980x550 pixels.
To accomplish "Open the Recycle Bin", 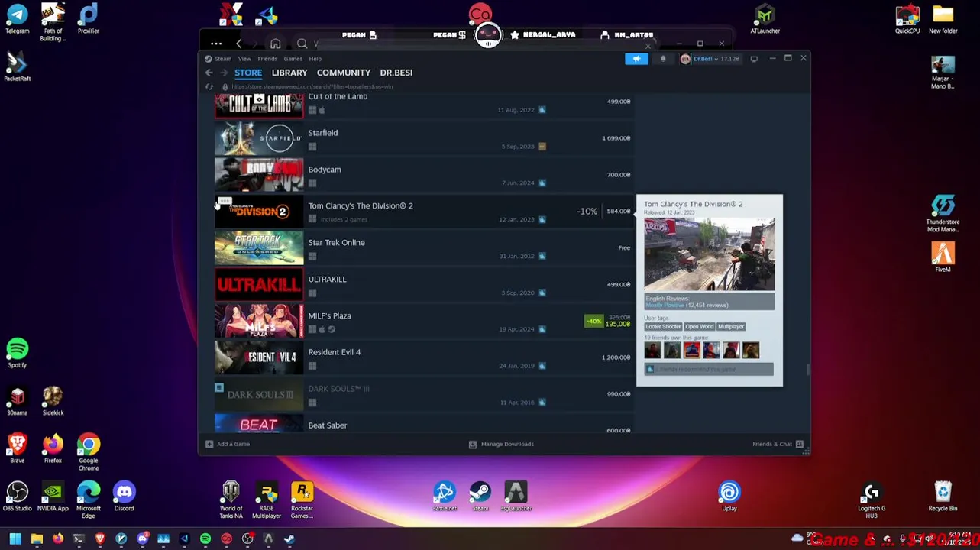I will pos(943,497).
